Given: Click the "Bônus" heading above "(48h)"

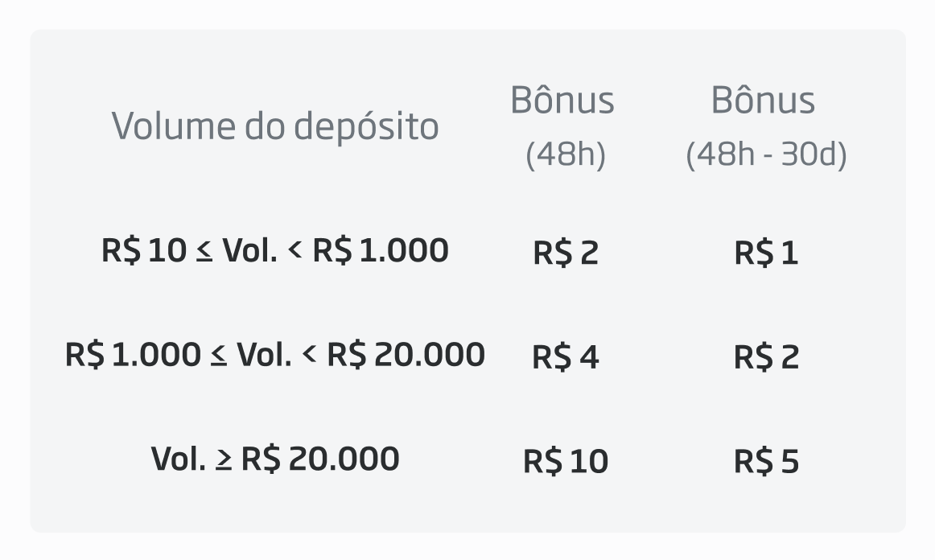Looking at the screenshot, I should click(x=562, y=101).
